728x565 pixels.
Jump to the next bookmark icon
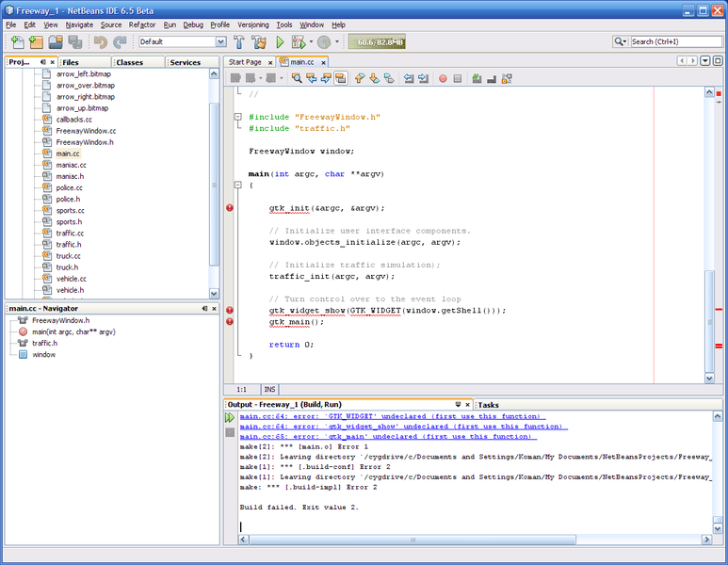point(374,78)
